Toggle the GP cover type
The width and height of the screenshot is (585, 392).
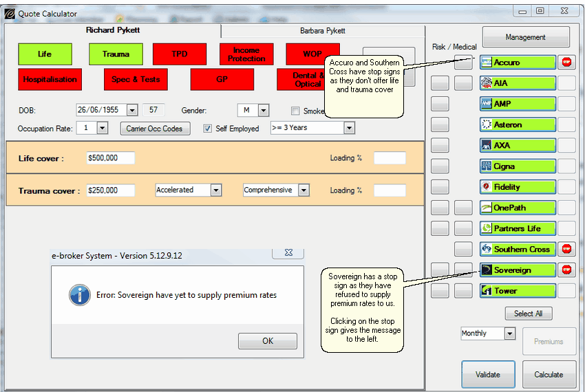222,80
